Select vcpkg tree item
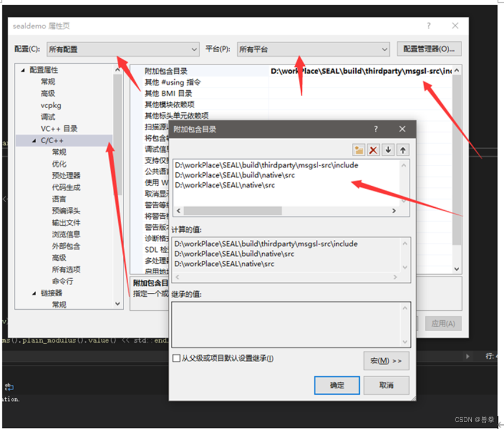504x429 pixels. coord(51,105)
